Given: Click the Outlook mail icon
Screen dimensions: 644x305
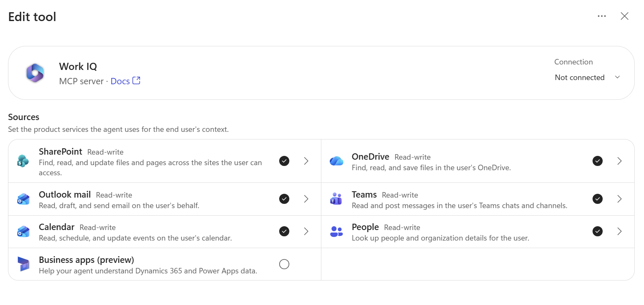Looking at the screenshot, I should (x=23, y=199).
